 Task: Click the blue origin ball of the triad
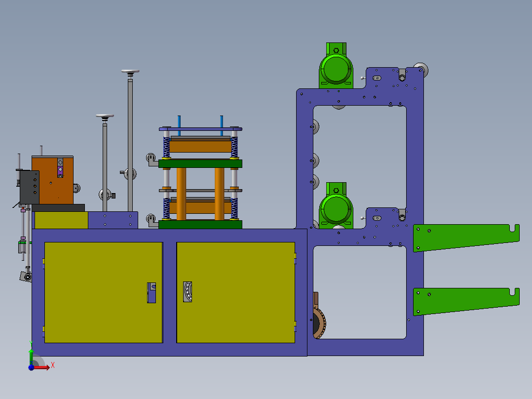(31, 367)
